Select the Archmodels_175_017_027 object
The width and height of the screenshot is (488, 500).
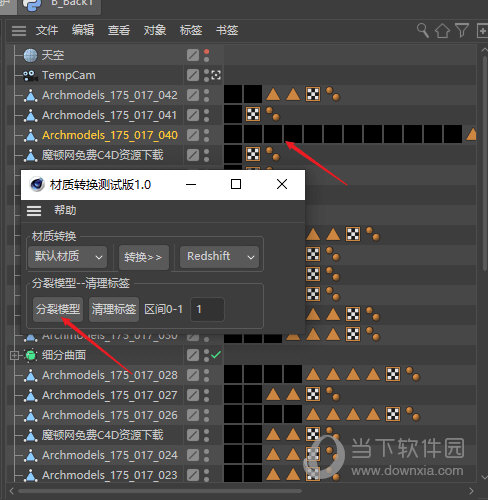point(110,395)
